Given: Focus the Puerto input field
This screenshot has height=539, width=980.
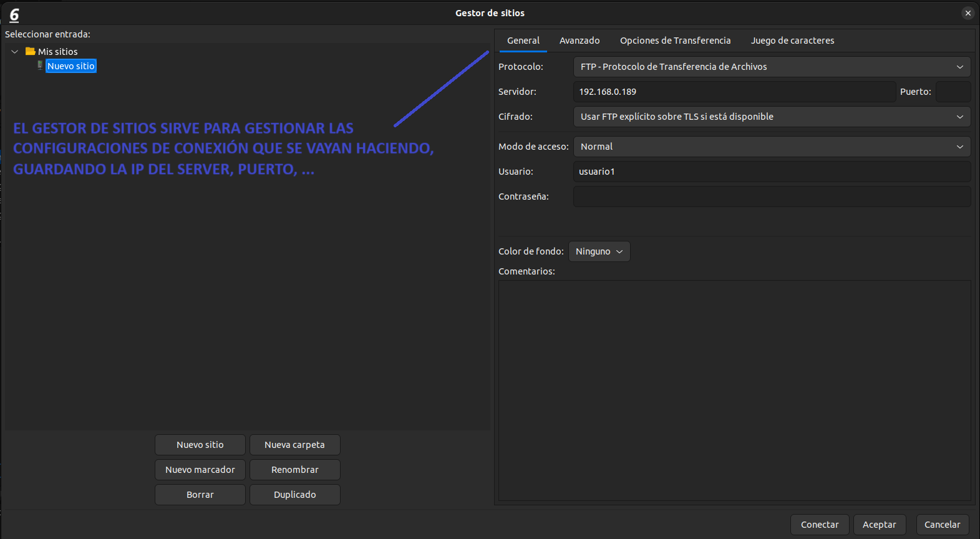Looking at the screenshot, I should pyautogui.click(x=953, y=92).
